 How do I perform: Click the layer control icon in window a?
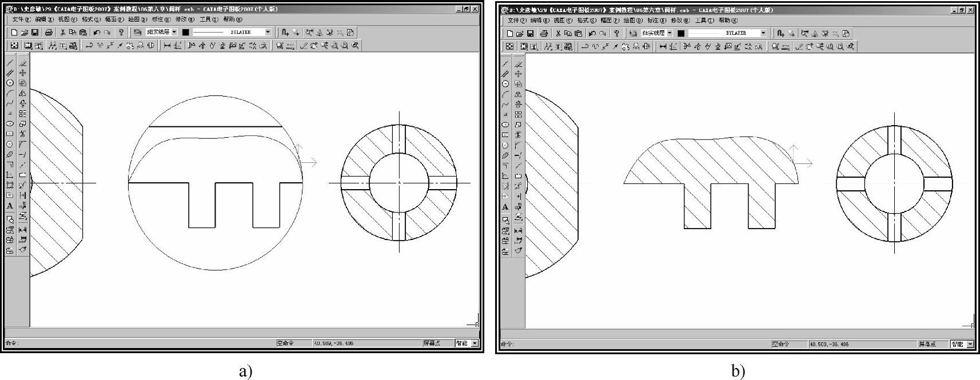(x=138, y=33)
